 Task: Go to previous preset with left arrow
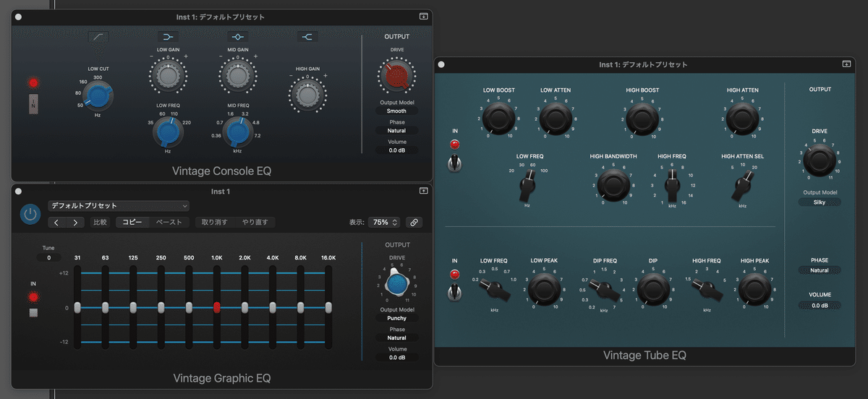click(x=57, y=222)
